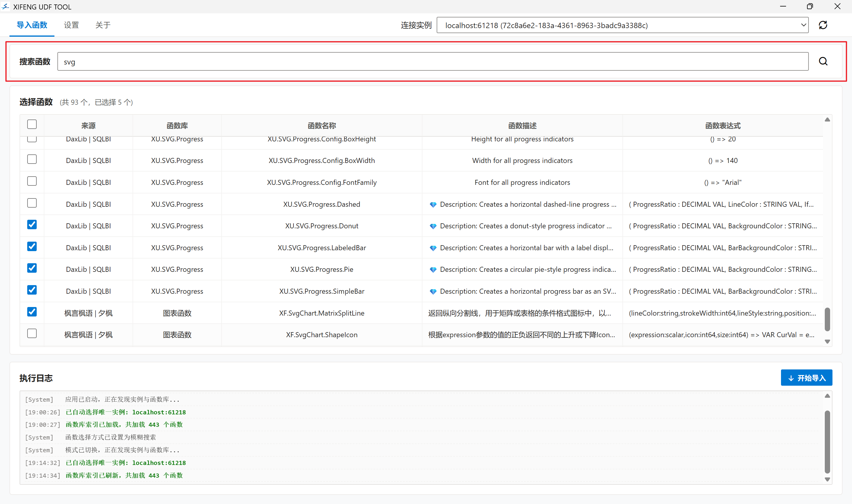Image resolution: width=852 pixels, height=504 pixels.
Task: Toggle the select-all checkbox in table header
Action: click(32, 124)
